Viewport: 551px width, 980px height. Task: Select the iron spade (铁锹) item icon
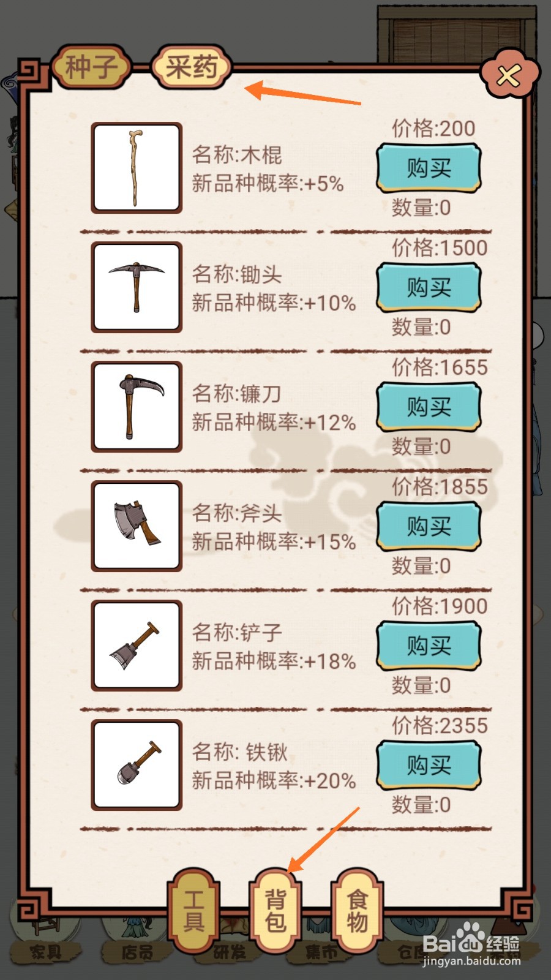pos(137,765)
